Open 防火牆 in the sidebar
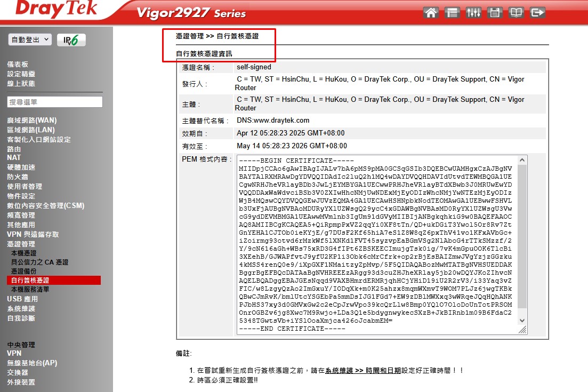 [18, 177]
